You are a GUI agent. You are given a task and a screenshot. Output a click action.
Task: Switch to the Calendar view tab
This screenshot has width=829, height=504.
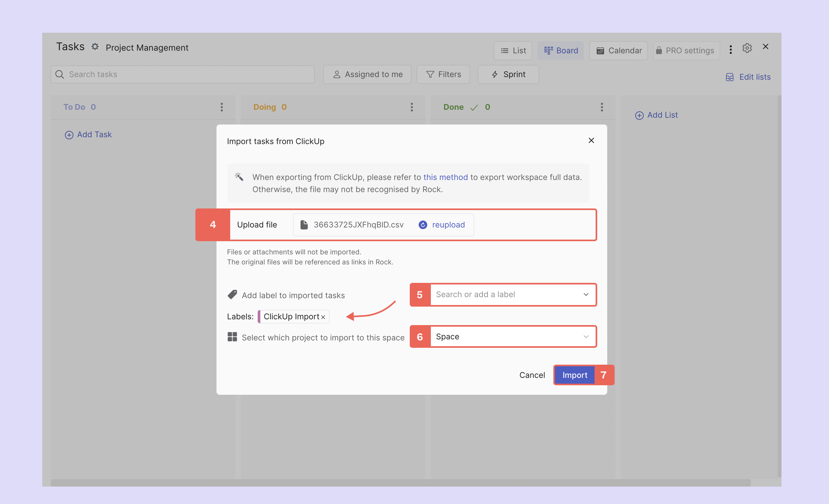point(618,50)
